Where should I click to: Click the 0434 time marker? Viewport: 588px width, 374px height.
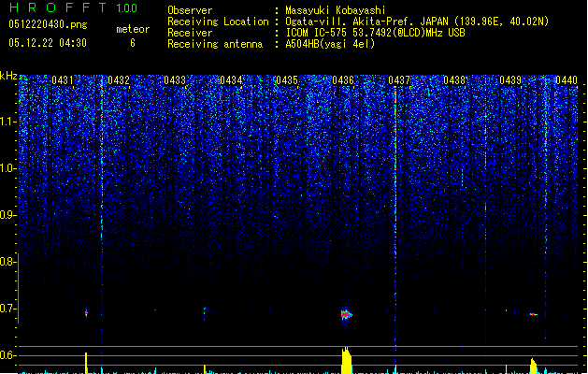point(231,80)
